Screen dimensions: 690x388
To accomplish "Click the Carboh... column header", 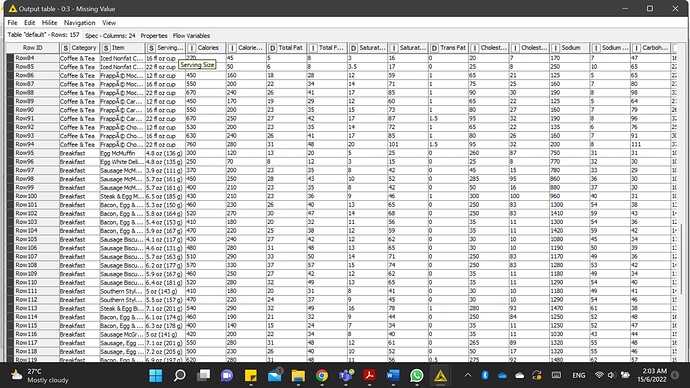I will 650,48.
